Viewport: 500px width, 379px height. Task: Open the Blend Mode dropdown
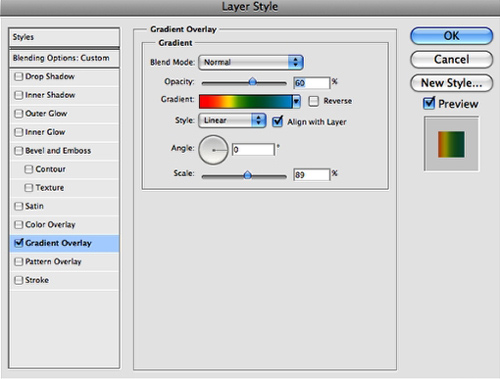(x=251, y=62)
